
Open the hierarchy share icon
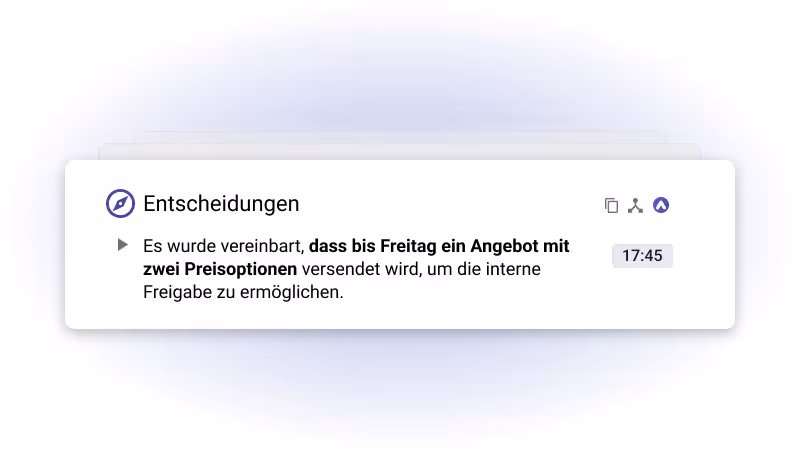pos(635,206)
